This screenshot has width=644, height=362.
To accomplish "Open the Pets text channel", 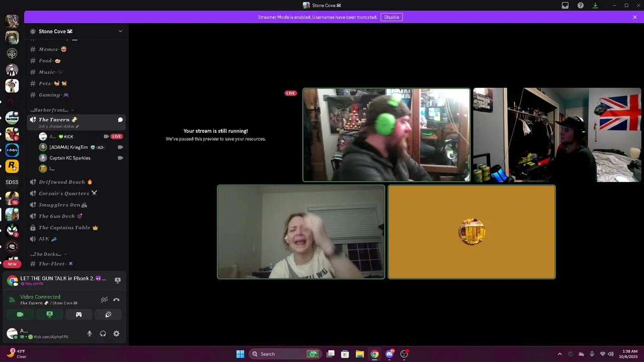I will [76, 83].
